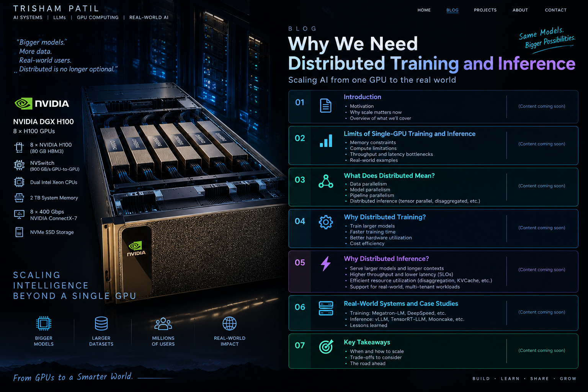Click the REAL-WORLD IMPACT globe icon
The height and width of the screenshot is (392, 588).
(230, 323)
